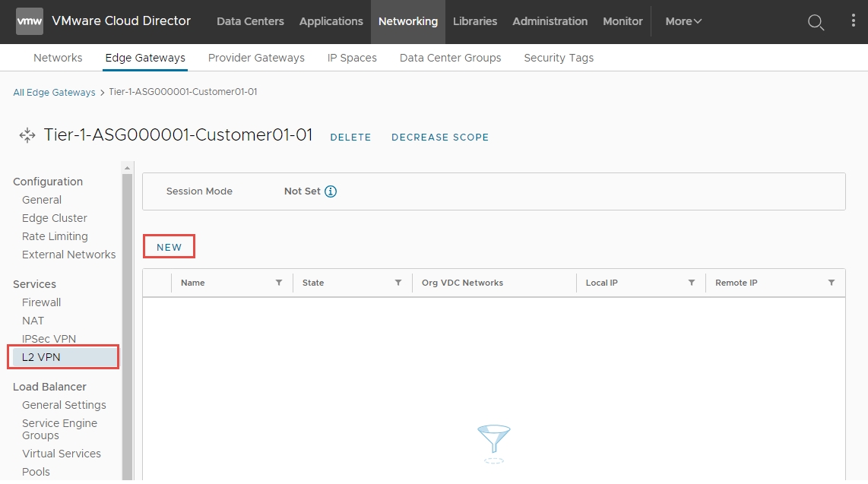
Task: Delete the edge gateway via DELETE
Action: click(350, 138)
